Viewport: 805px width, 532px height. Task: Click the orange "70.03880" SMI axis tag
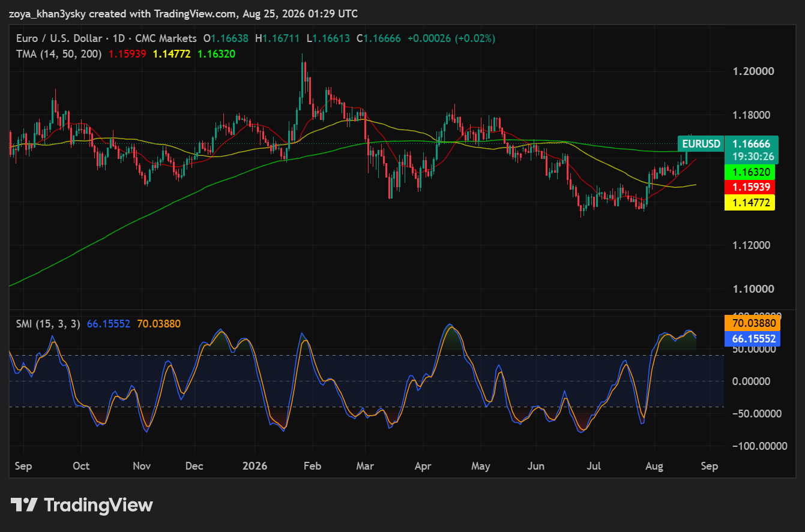pyautogui.click(x=753, y=323)
